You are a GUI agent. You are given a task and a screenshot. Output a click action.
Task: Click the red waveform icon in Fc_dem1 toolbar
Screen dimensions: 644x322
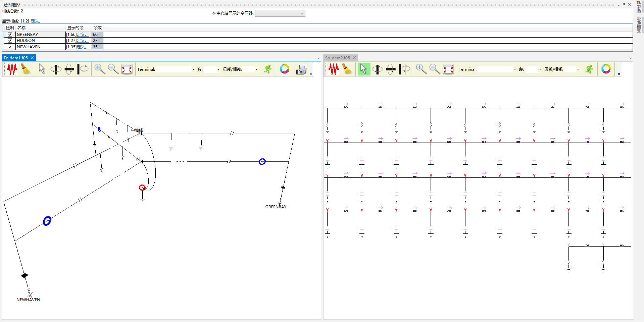point(12,69)
